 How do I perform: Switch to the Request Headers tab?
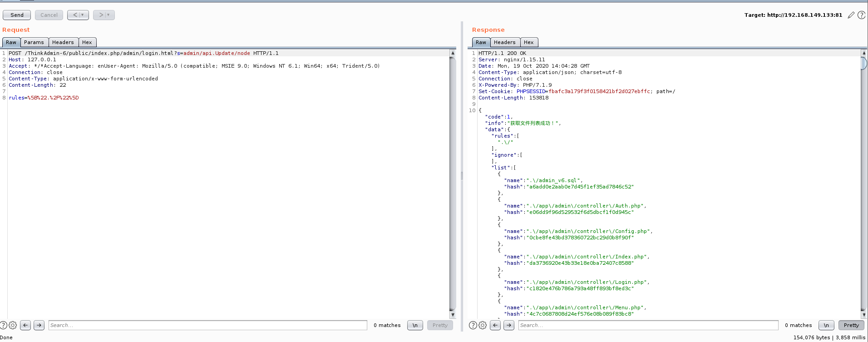coord(63,42)
